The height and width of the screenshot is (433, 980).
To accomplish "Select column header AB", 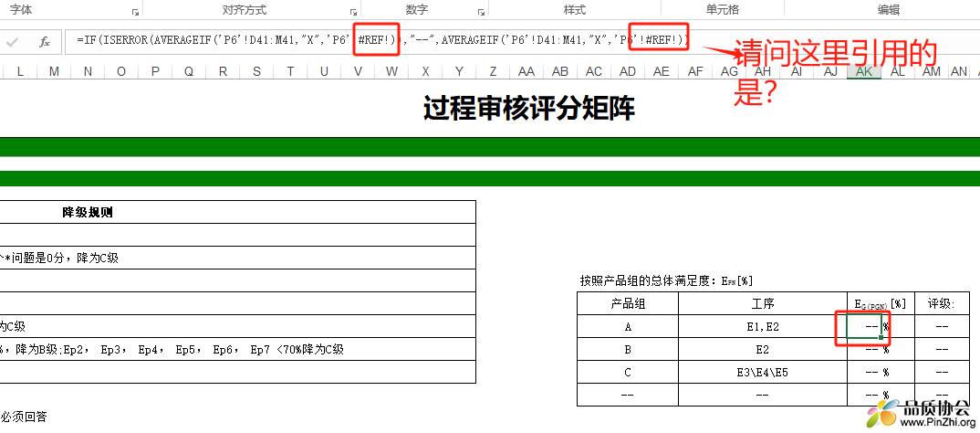I will [560, 71].
